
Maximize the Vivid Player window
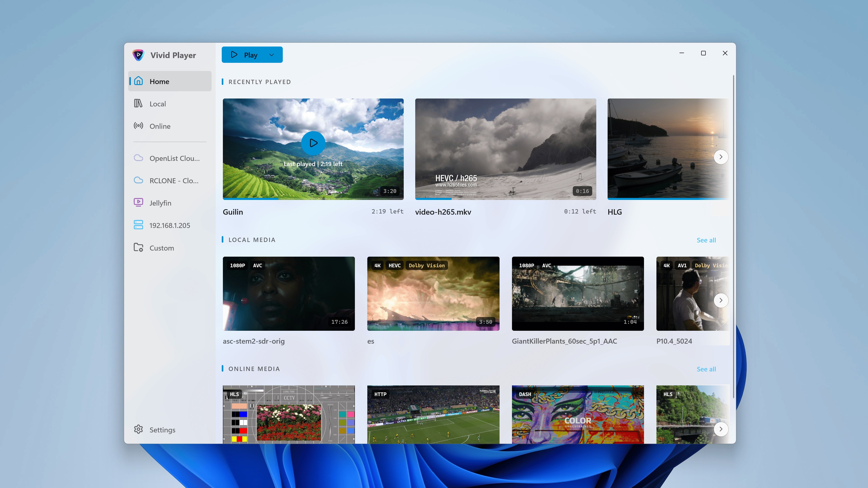point(703,53)
